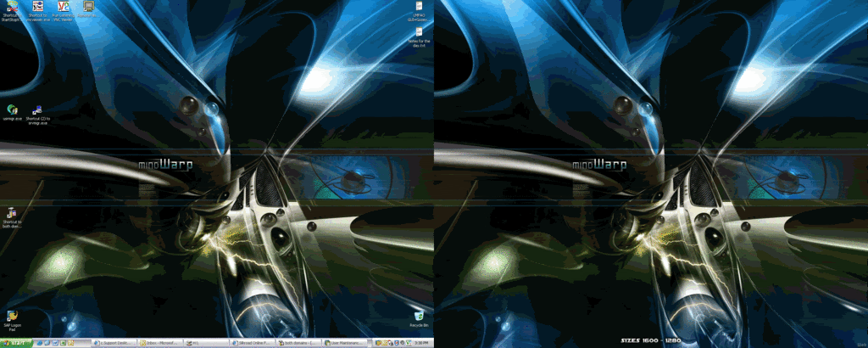Click the Windows Start button
The width and height of the screenshot is (868, 348).
[x=15, y=343]
